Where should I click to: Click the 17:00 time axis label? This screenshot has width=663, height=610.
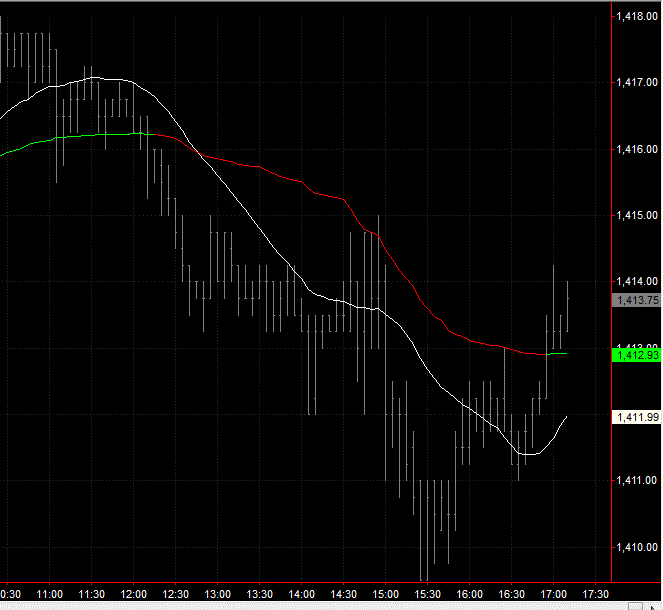point(553,594)
